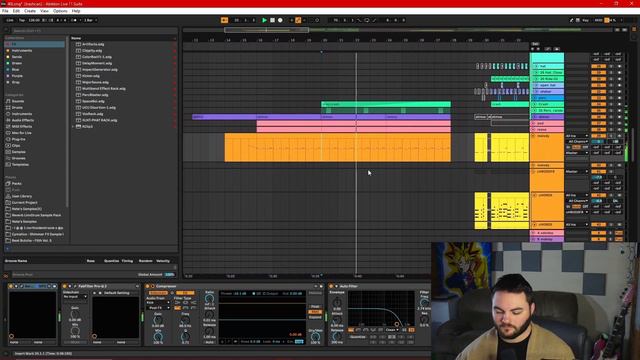The image size is (640, 360).
Task: Click the Stop button in transport
Action: click(x=272, y=20)
